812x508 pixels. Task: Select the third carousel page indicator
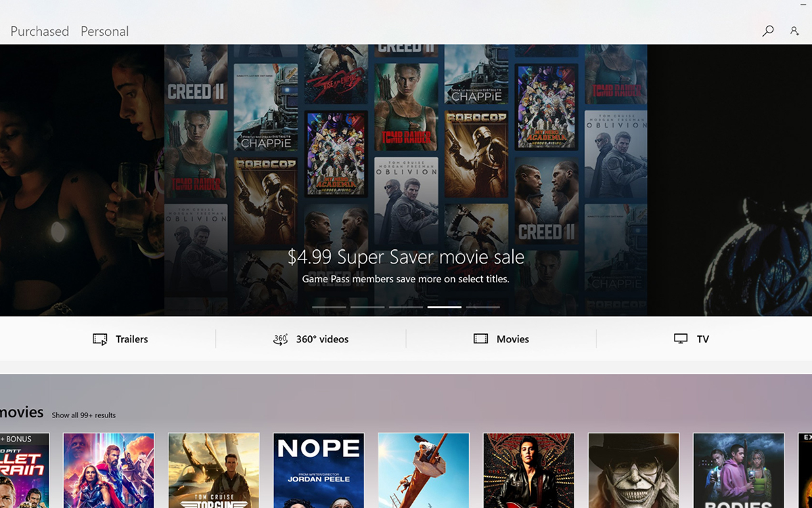[406, 307]
